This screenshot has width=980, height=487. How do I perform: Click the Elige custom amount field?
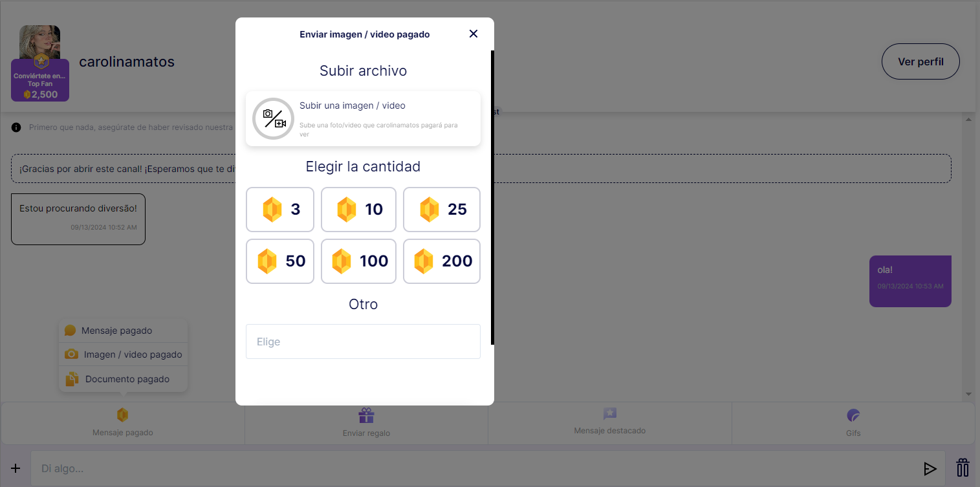click(x=363, y=341)
